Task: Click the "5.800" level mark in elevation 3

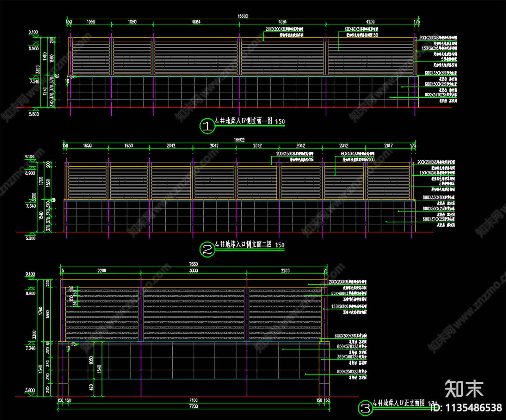Action: tap(30, 391)
